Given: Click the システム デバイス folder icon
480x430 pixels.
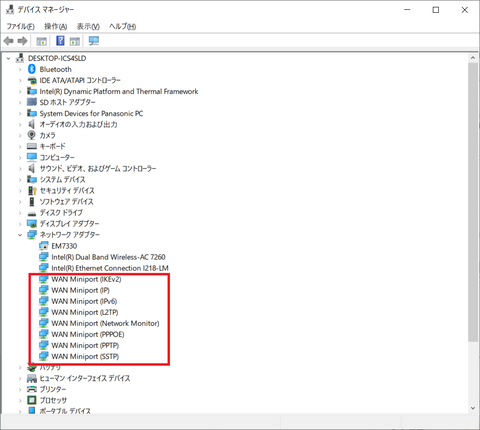Looking at the screenshot, I should coord(32,179).
